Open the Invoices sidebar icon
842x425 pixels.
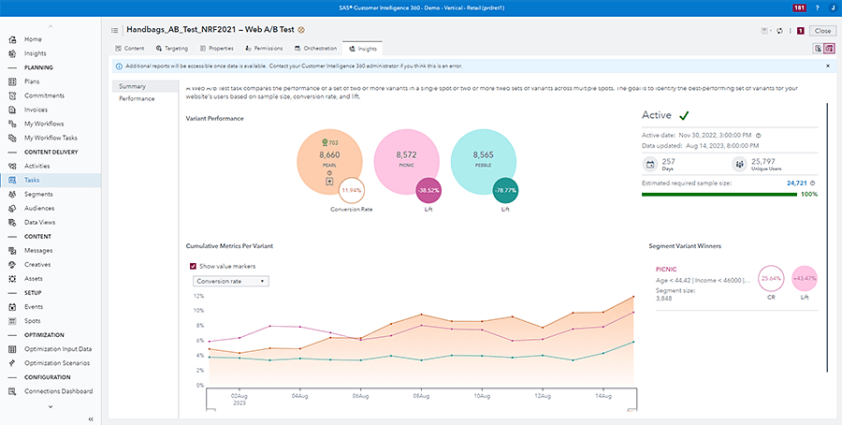(12, 110)
